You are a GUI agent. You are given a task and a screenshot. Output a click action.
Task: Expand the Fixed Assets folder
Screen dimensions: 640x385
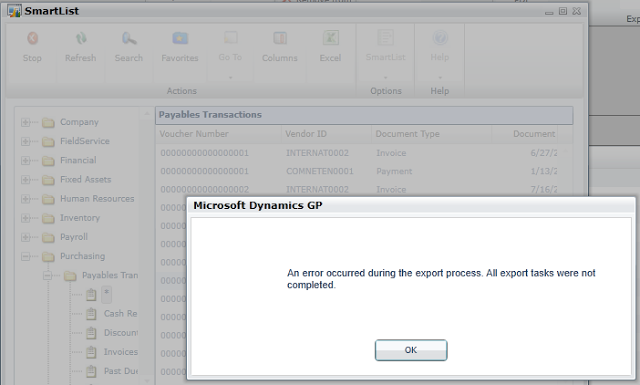[25, 180]
